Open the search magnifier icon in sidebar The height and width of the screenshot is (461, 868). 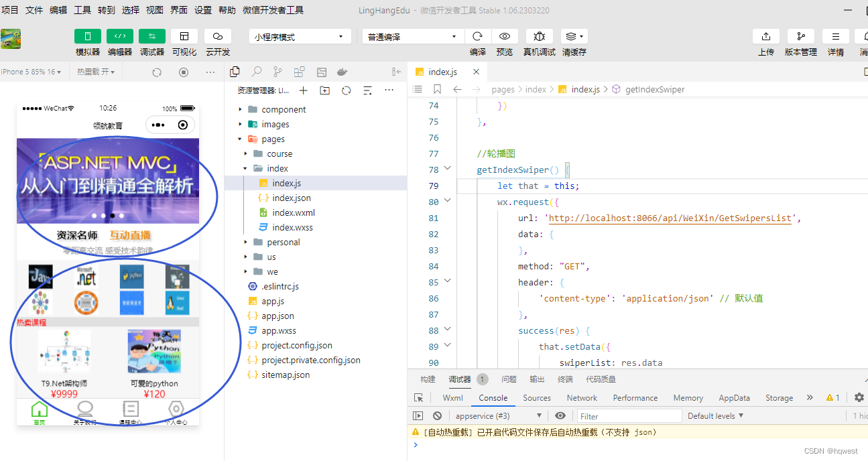pos(256,72)
